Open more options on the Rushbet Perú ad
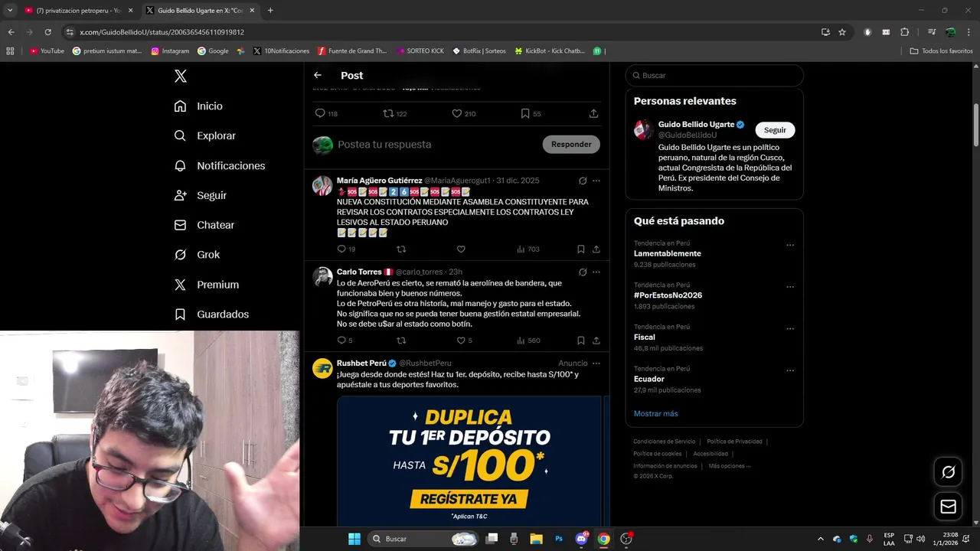 point(596,364)
